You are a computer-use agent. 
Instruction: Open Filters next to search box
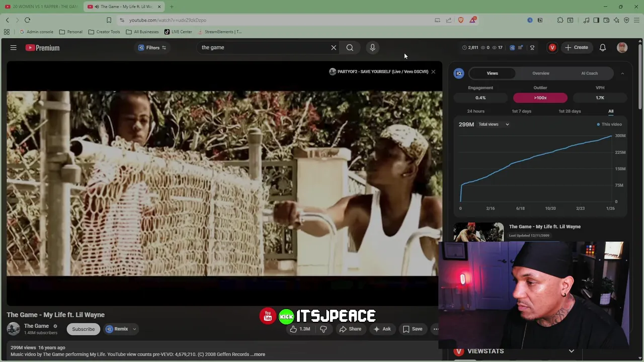tap(152, 48)
